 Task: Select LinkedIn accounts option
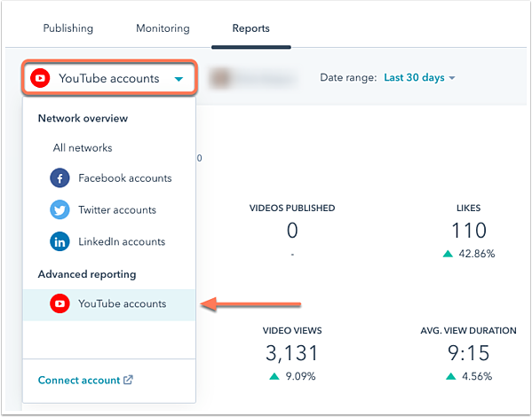109,241
